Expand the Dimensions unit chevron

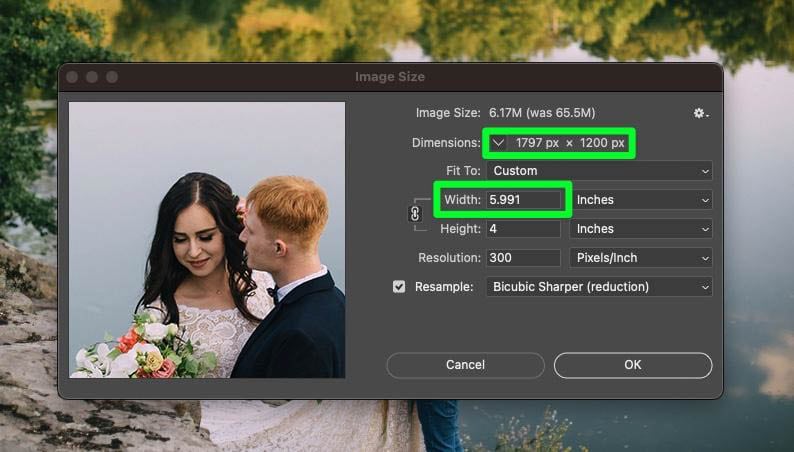tap(498, 143)
